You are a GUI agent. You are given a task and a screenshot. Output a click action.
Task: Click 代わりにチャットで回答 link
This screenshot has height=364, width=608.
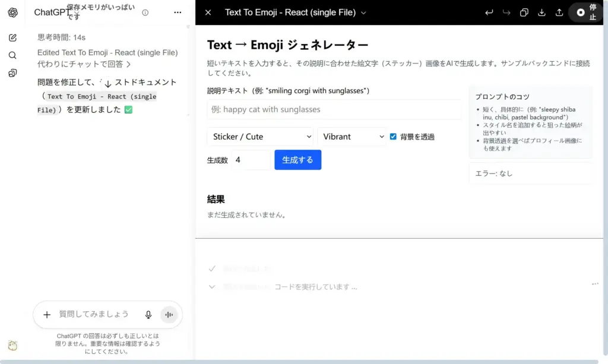pos(84,64)
